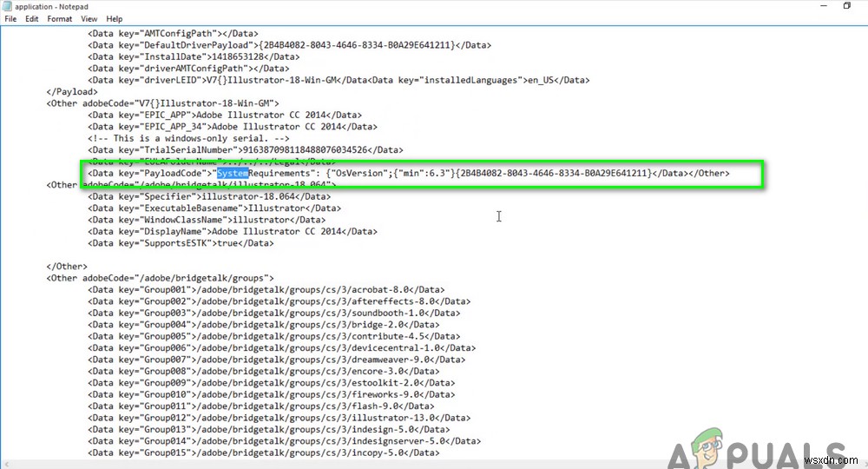Click the EPIC_APP_34 data line

[x=233, y=126]
